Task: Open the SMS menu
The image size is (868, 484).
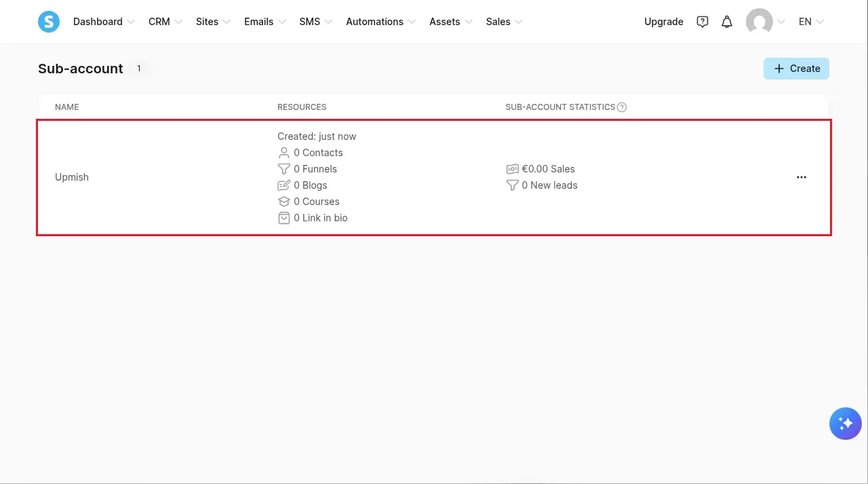Action: [316, 22]
